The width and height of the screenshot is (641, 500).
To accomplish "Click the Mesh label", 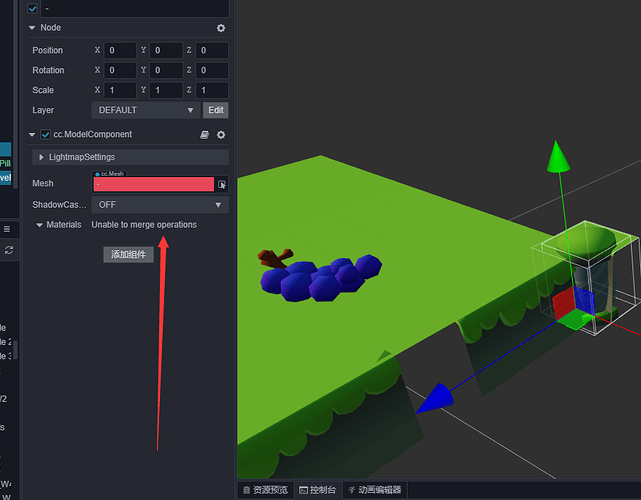I will pos(43,184).
